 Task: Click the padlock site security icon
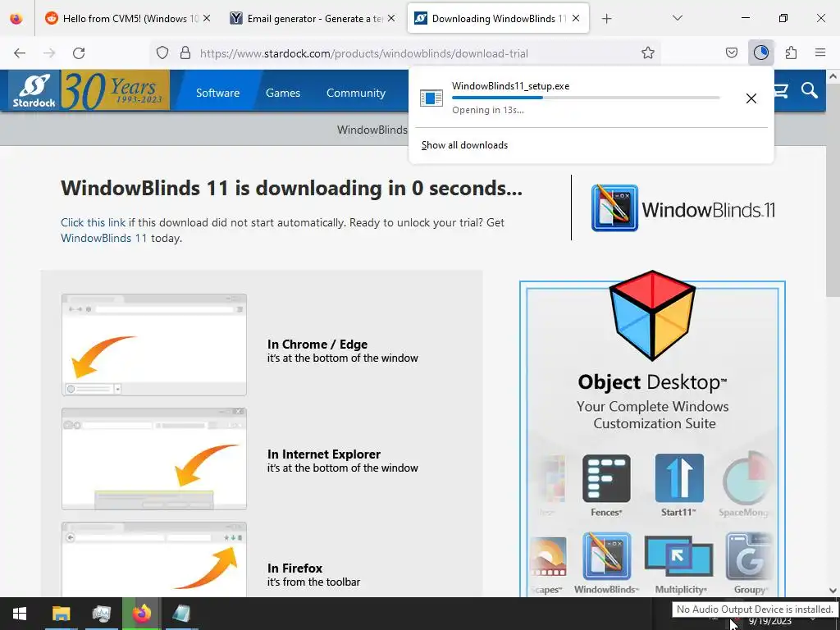point(185,53)
